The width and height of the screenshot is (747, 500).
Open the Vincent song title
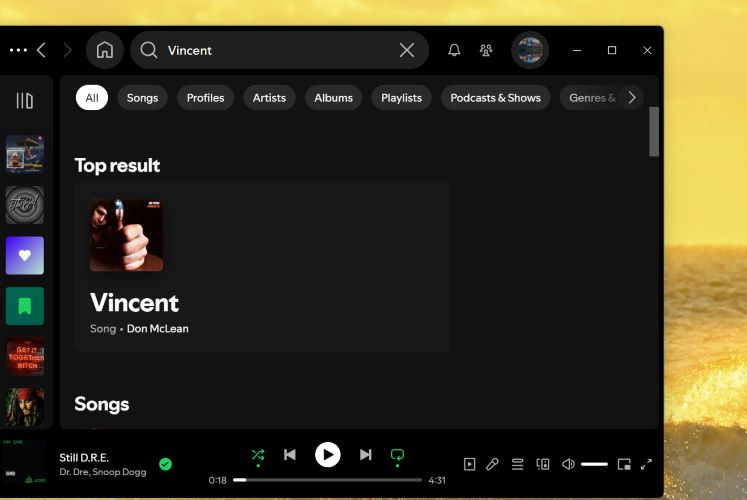pyautogui.click(x=134, y=303)
